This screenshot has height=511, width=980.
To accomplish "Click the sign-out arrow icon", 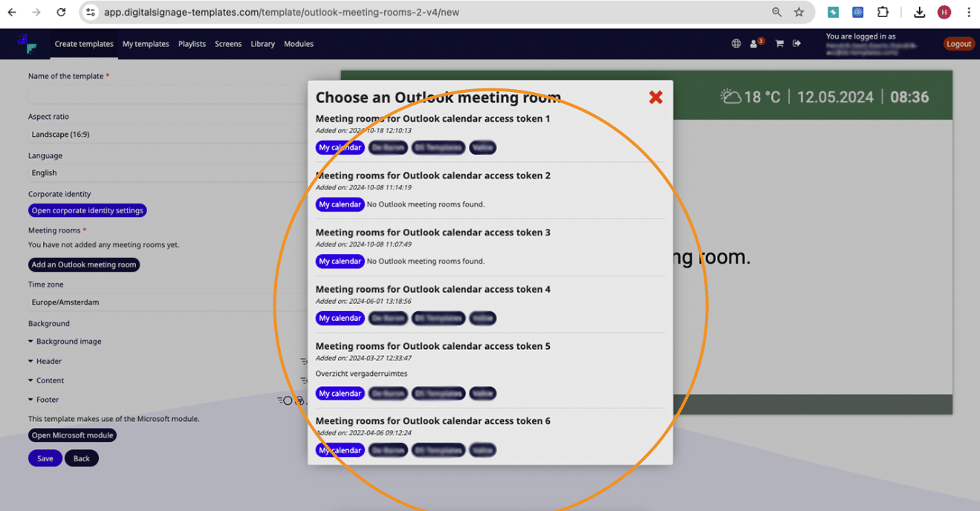I will [796, 44].
